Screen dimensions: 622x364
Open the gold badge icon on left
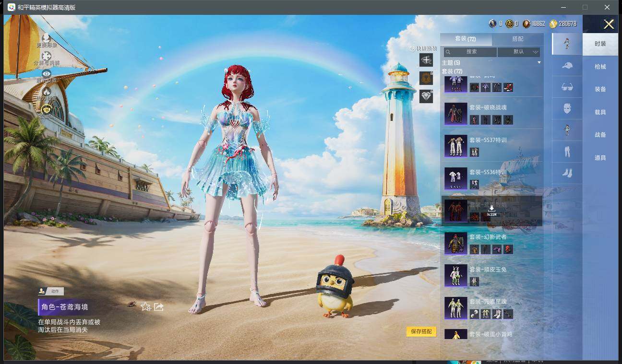click(x=47, y=109)
